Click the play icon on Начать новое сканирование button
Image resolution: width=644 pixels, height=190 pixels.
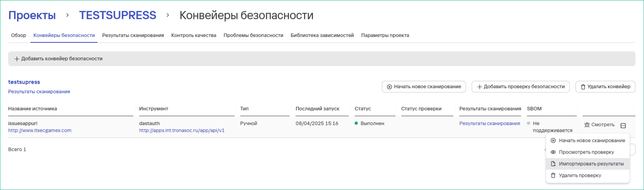[x=389, y=87]
